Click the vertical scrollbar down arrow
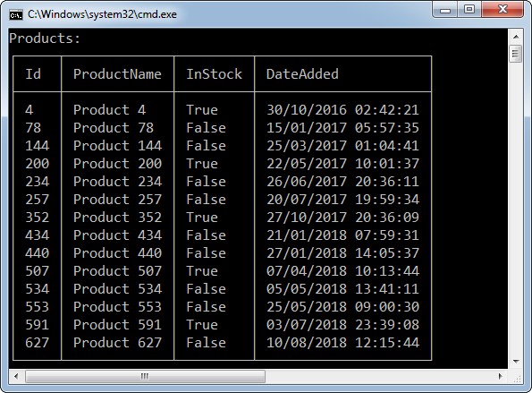The height and width of the screenshot is (393, 532). tap(516, 362)
